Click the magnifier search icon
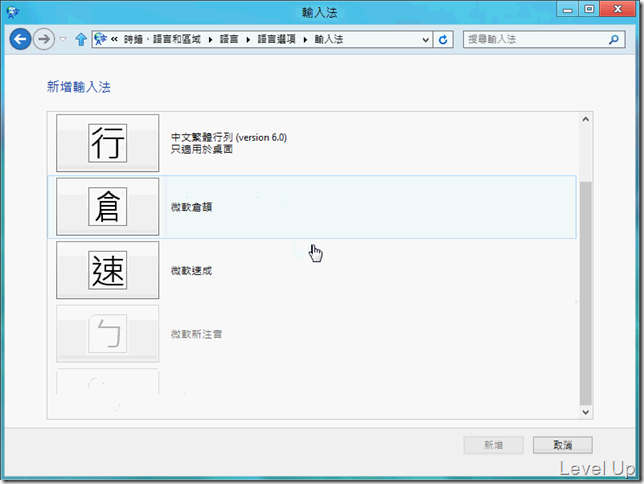The height and width of the screenshot is (484, 644). coord(614,39)
